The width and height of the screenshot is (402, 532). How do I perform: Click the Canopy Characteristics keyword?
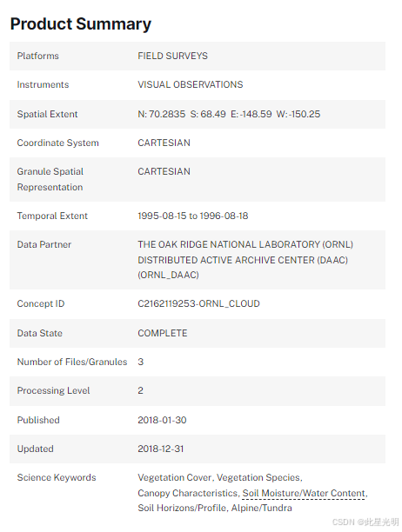point(188,493)
